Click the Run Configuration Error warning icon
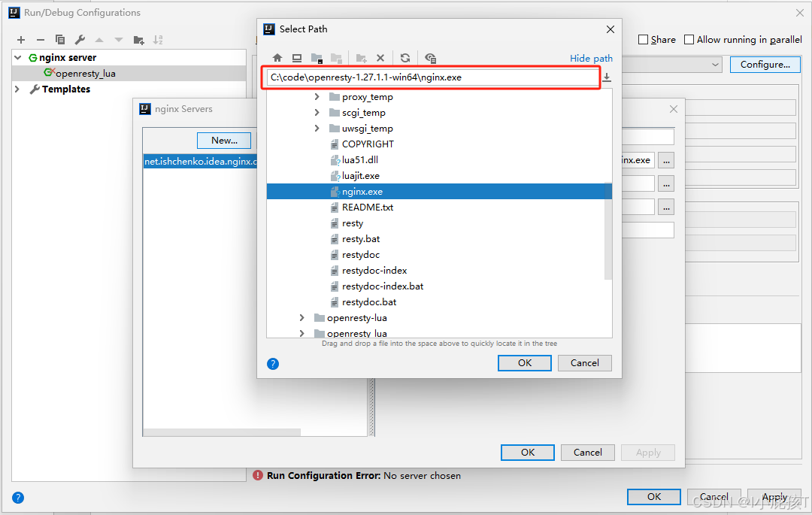 click(258, 475)
